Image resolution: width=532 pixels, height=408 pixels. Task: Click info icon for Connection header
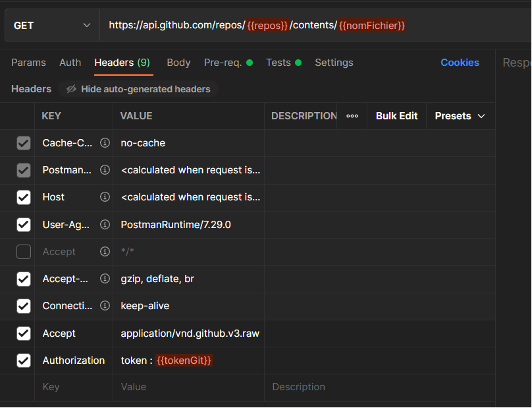(105, 306)
